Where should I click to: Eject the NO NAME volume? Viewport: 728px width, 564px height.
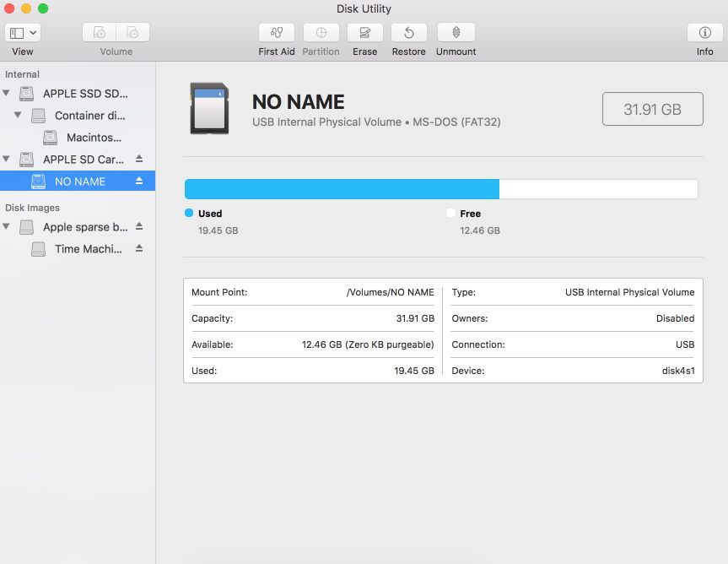(x=139, y=181)
